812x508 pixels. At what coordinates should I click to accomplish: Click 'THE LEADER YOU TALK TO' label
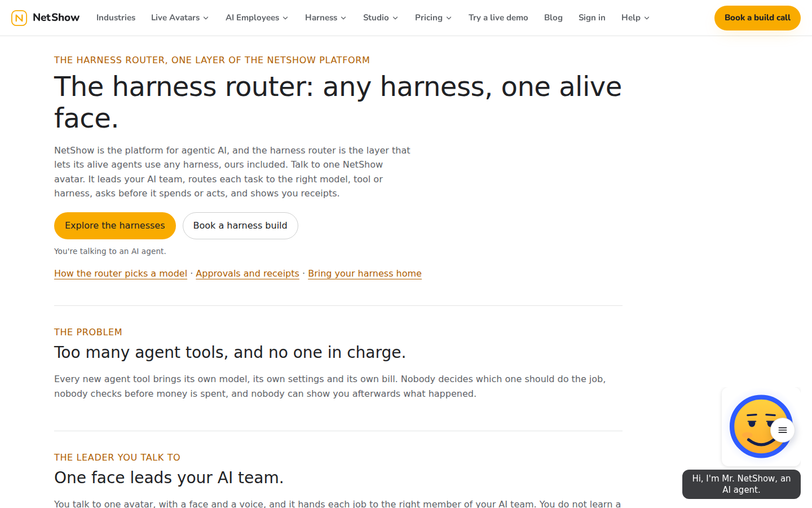pyautogui.click(x=117, y=457)
